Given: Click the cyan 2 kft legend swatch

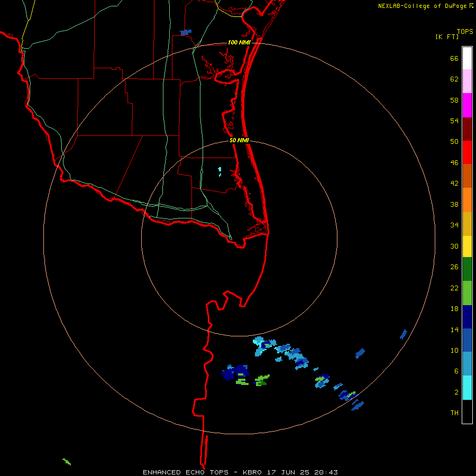Looking at the screenshot, I should point(467,388).
